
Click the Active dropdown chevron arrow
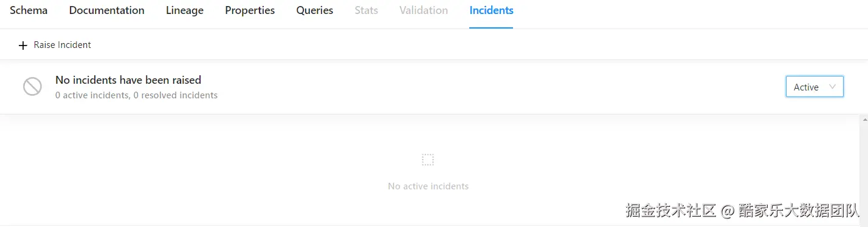pyautogui.click(x=832, y=87)
